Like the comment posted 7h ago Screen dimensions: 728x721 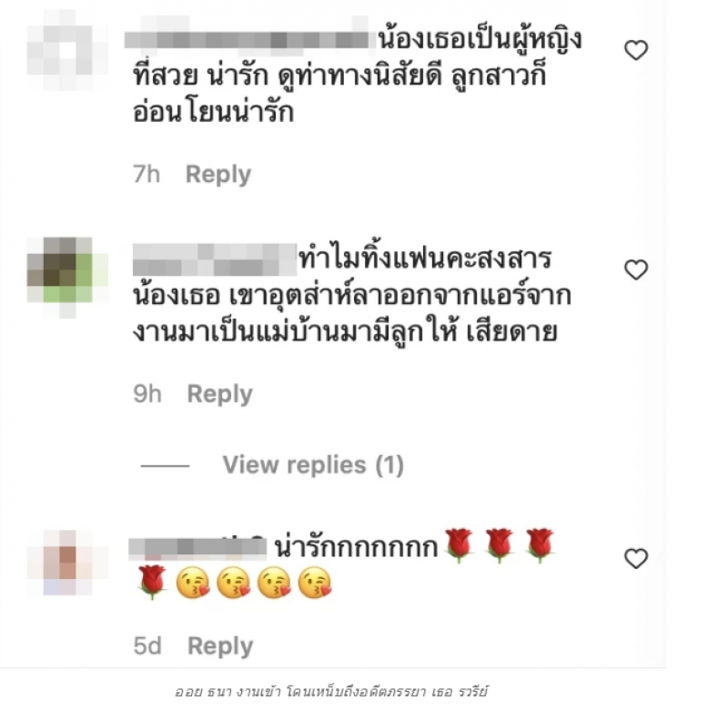(635, 50)
